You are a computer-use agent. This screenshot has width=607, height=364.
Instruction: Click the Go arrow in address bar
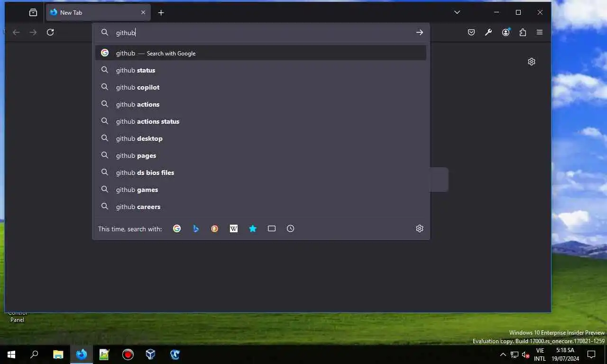(419, 32)
